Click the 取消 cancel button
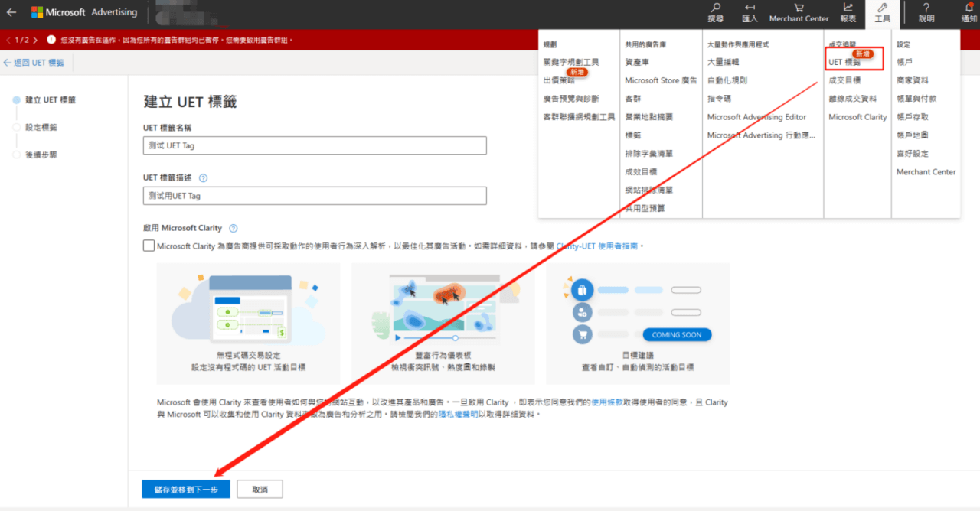This screenshot has height=511, width=980. tap(260, 489)
